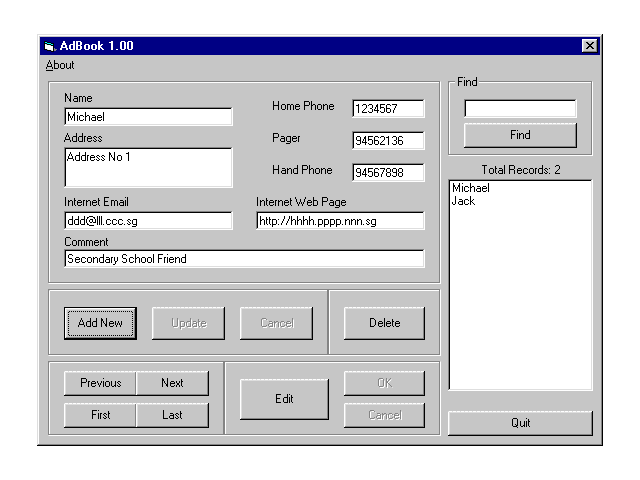Viewport: 640px width, 480px height.
Task: Click the AdBook title bar icon
Action: click(49, 46)
